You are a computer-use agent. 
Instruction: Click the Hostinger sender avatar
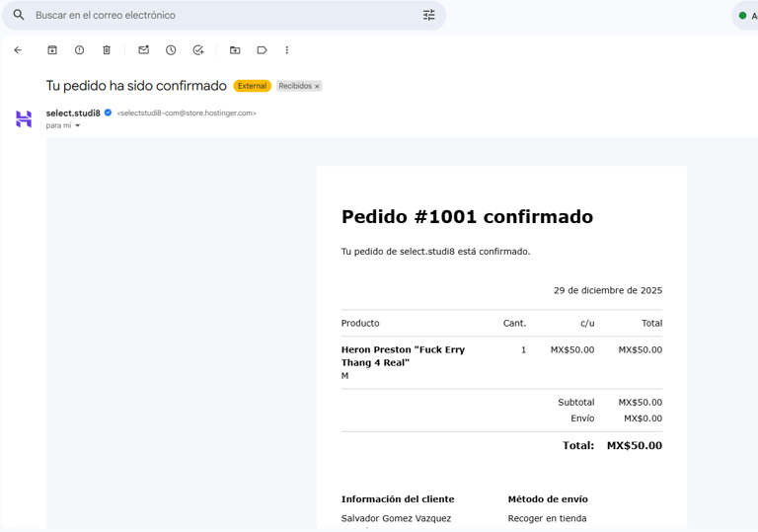coord(24,119)
